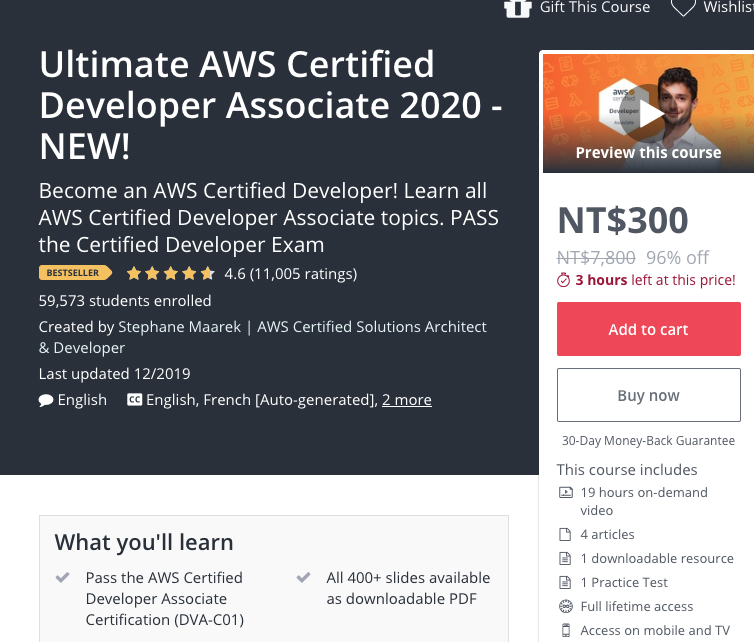Image resolution: width=754 pixels, height=642 pixels.
Task: Click the course title heading
Action: 271,105
